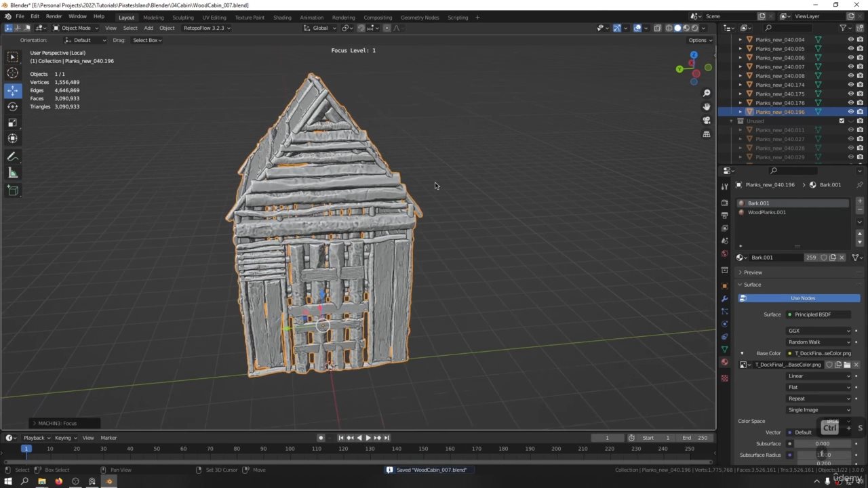Select the Transform tool

[13, 138]
